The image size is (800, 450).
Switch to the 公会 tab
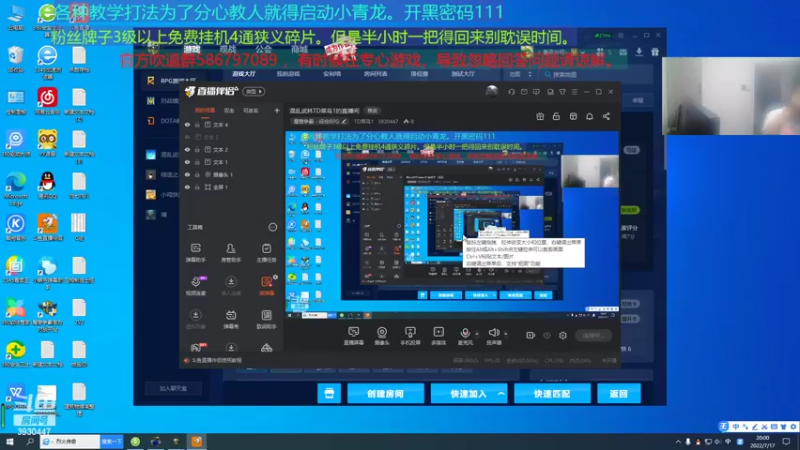(x=263, y=49)
